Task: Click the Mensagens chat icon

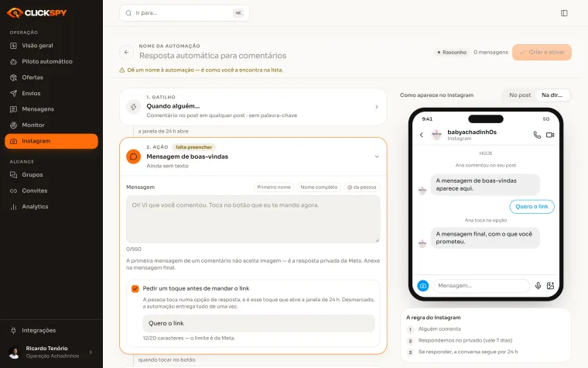Action: tap(13, 109)
